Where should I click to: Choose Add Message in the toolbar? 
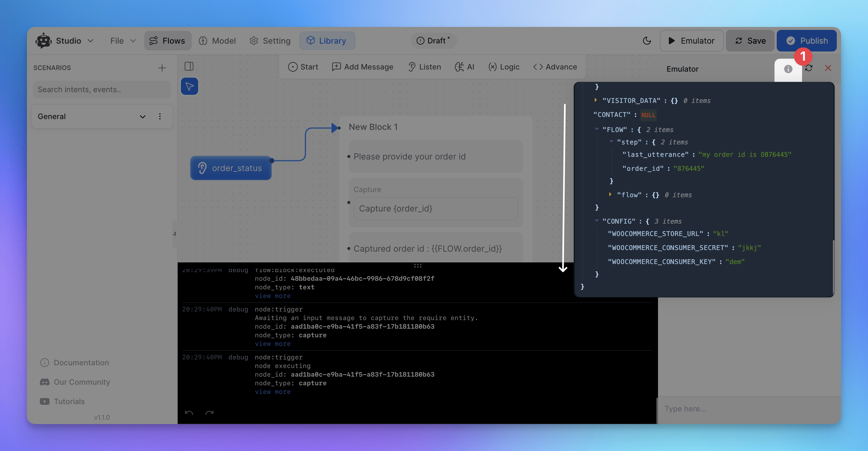coord(363,67)
